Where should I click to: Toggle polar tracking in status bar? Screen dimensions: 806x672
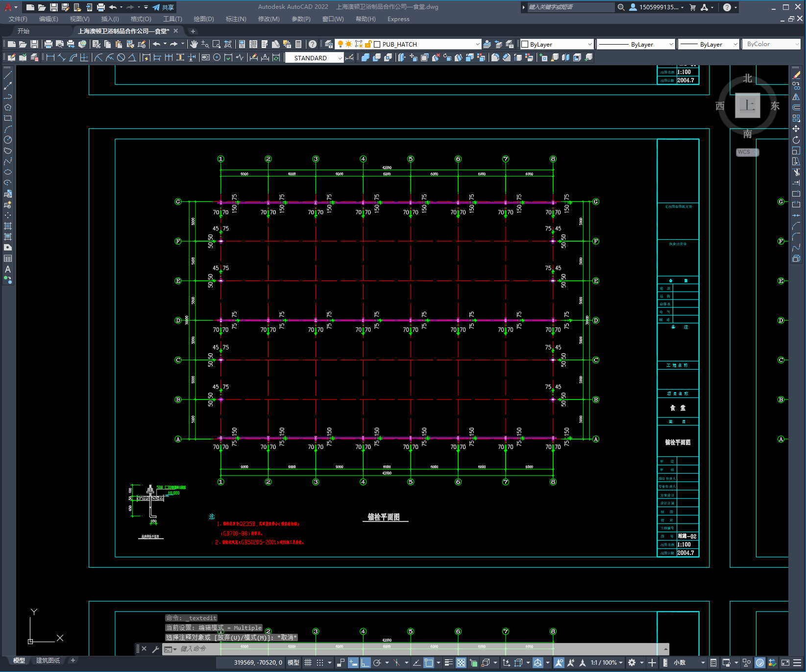click(x=377, y=663)
